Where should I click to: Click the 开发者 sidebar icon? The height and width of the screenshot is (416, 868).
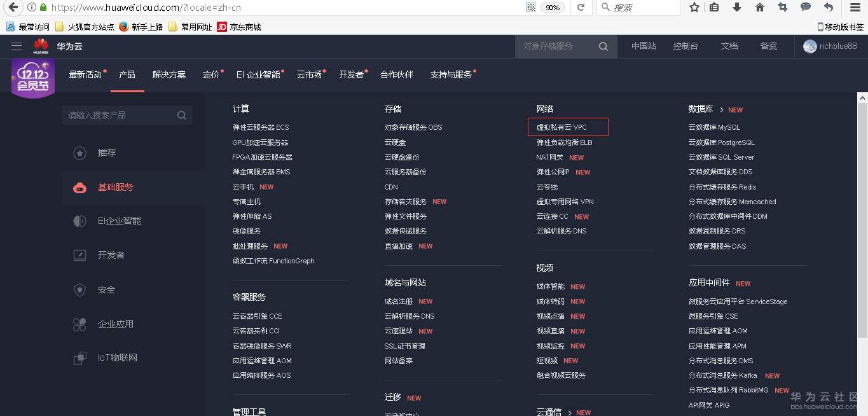click(79, 255)
